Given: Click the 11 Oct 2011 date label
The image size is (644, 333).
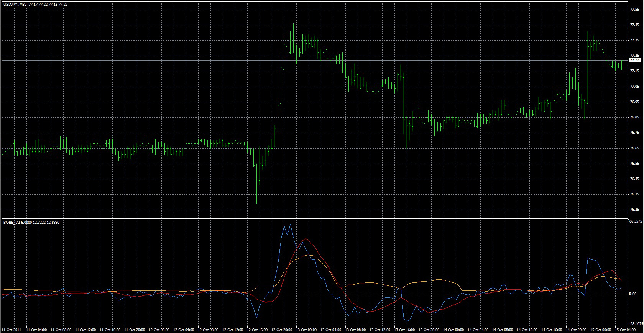Looking at the screenshot, I should (x=11, y=330).
